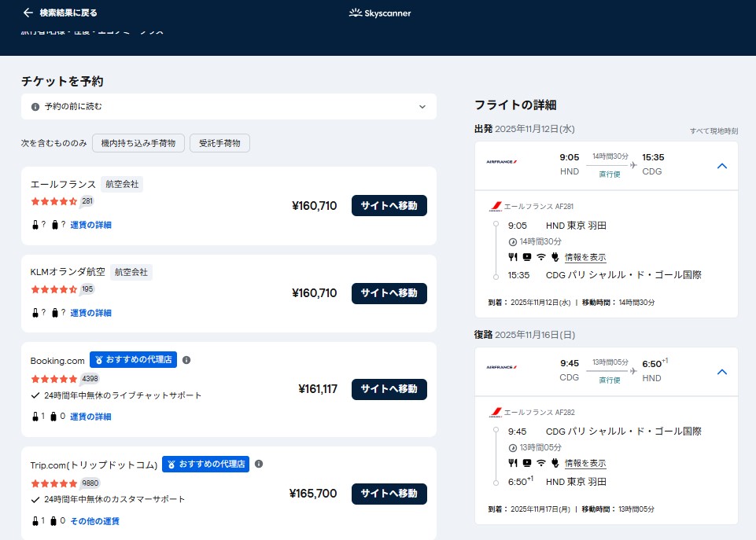Open 運賃の詳細 for エールフランス
This screenshot has width=756, height=540.
90,225
